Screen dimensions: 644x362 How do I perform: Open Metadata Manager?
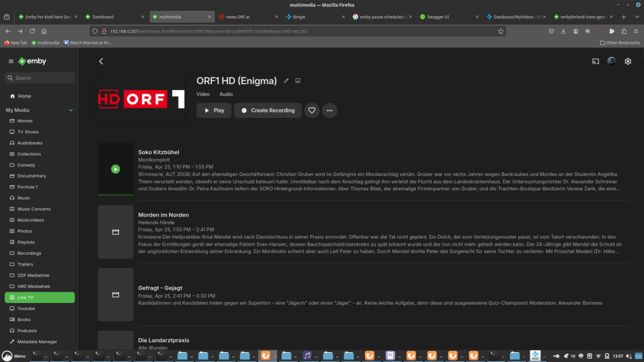tap(40, 342)
